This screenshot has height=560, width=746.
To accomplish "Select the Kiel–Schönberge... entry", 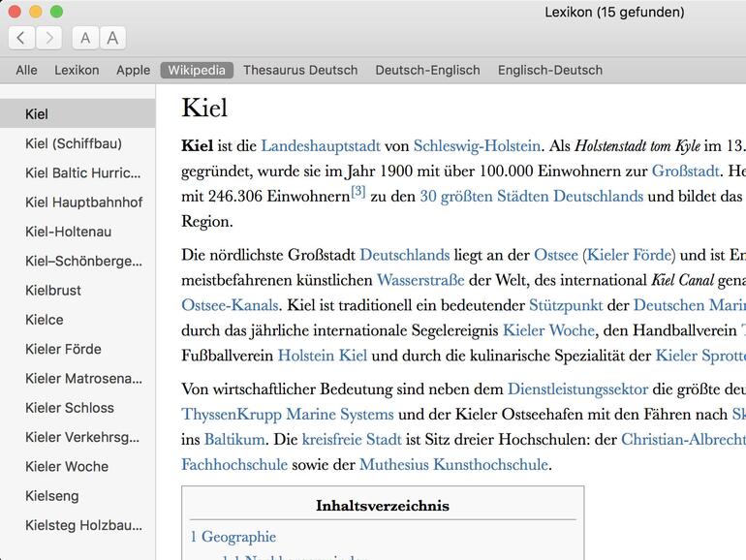I will click(78, 261).
